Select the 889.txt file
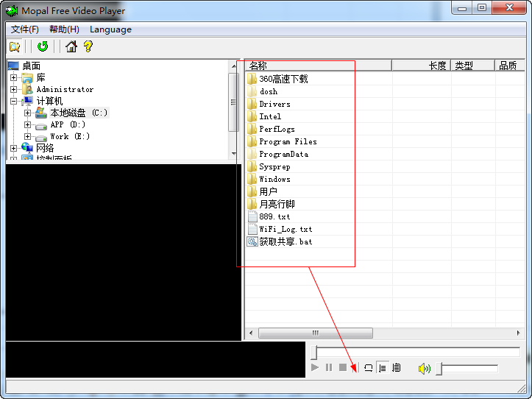This screenshot has height=399, width=532. [274, 216]
